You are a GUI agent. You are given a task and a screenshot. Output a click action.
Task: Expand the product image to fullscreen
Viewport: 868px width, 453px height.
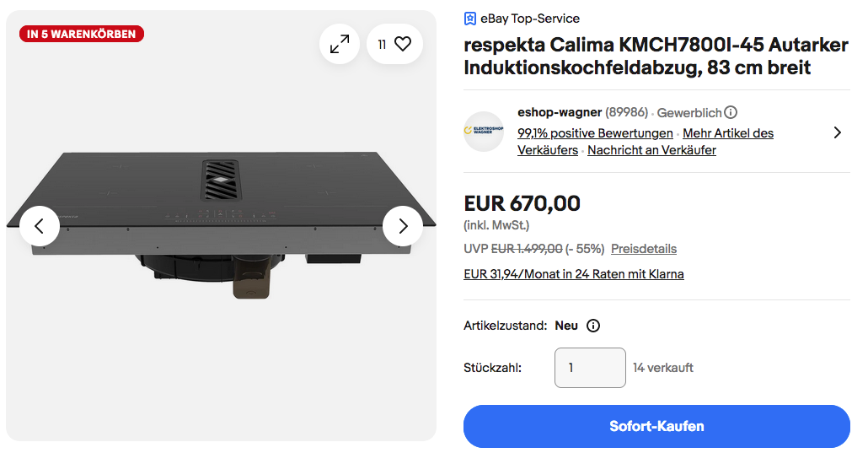click(340, 44)
